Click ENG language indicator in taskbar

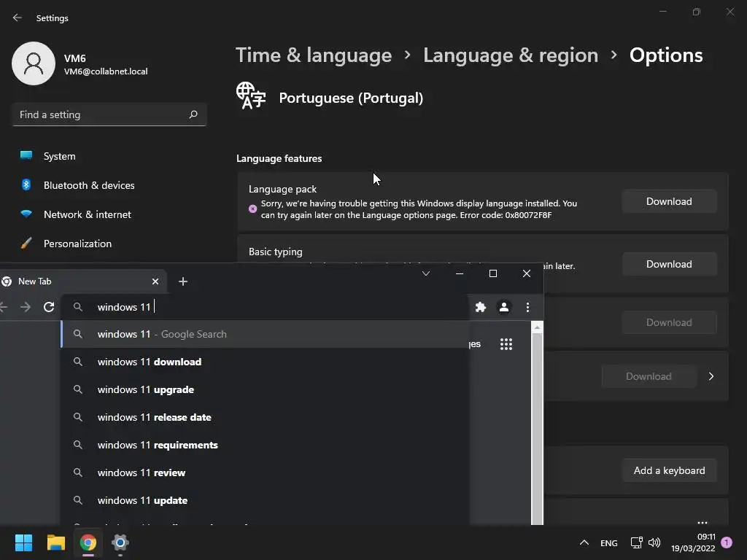point(609,542)
